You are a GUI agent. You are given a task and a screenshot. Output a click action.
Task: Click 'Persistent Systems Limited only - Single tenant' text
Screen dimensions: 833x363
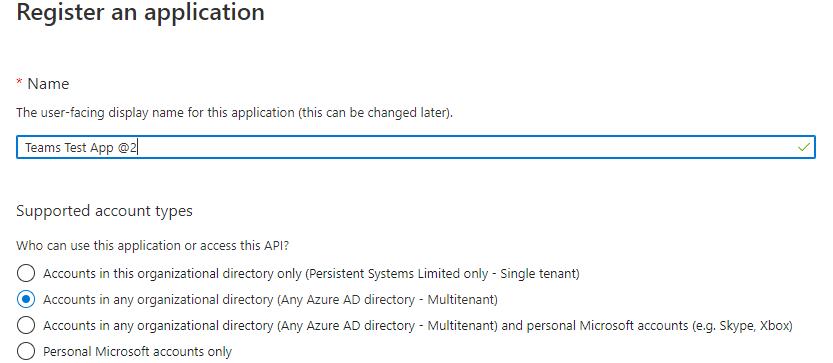(x=443, y=274)
